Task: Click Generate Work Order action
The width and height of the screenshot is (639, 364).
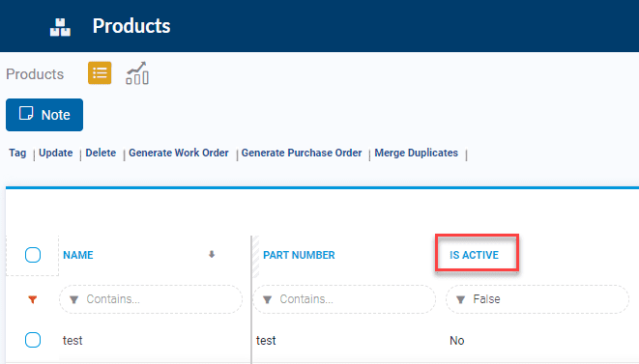Action: pyautogui.click(x=179, y=153)
